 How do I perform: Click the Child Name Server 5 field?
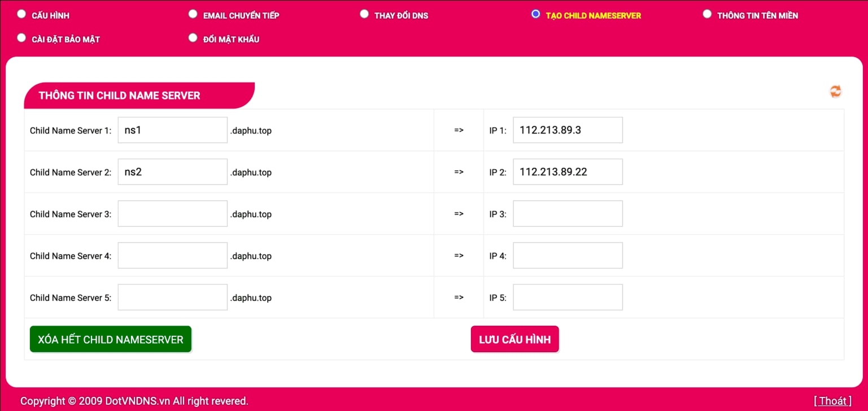[x=172, y=297]
